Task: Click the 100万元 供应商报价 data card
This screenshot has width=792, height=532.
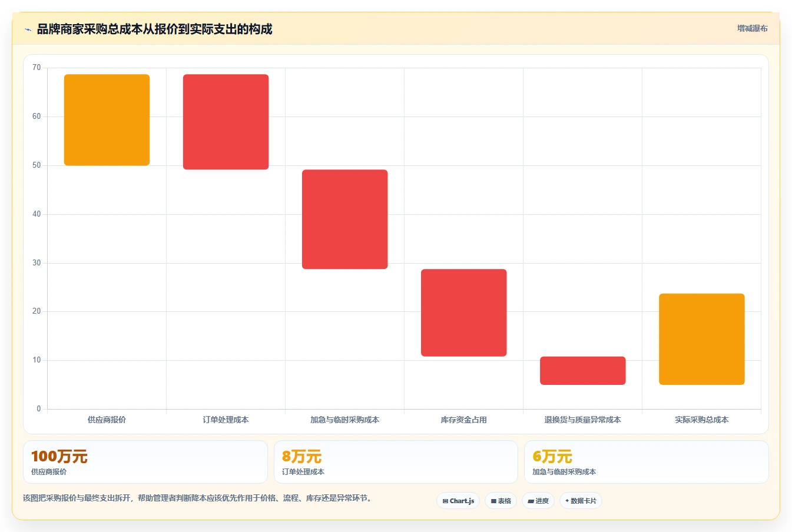Action: (x=145, y=462)
